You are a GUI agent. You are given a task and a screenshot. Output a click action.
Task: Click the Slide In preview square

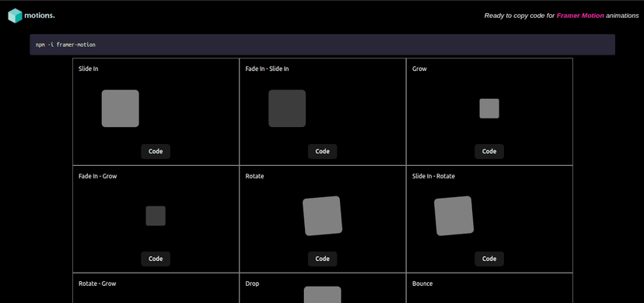click(x=121, y=108)
